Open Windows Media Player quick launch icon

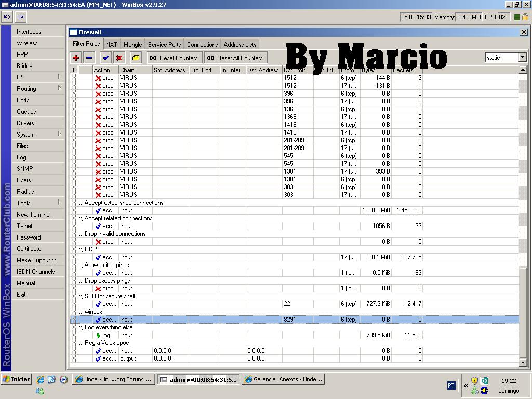64,379
